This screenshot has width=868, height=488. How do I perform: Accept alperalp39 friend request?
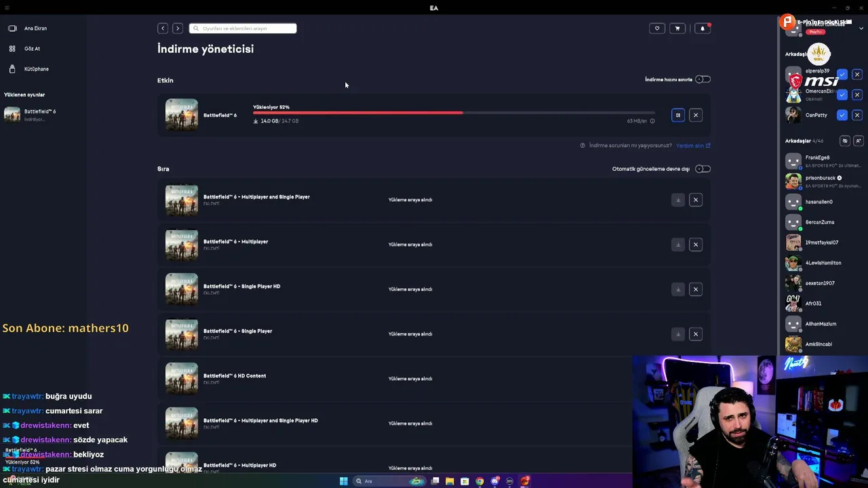[842, 75]
